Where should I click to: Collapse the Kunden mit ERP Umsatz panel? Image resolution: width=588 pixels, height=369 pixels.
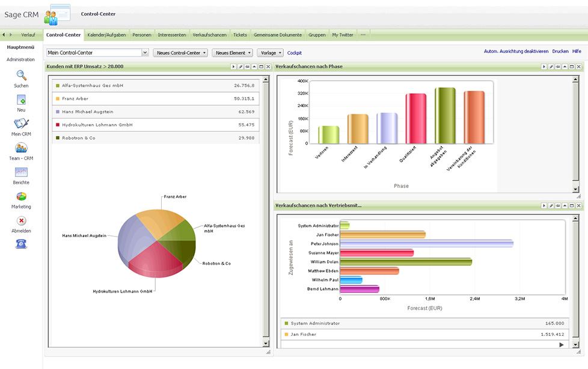tap(254, 67)
